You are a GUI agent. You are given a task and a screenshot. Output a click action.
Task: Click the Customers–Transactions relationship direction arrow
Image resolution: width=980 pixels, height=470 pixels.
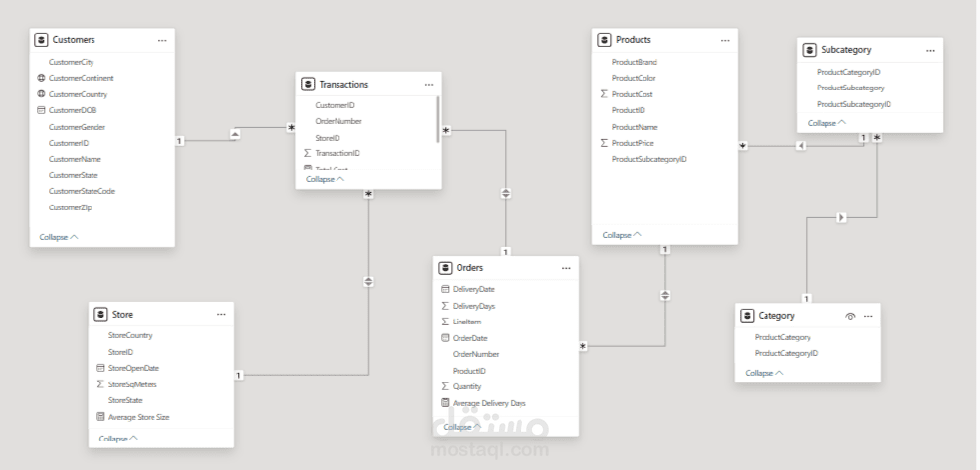point(234,133)
